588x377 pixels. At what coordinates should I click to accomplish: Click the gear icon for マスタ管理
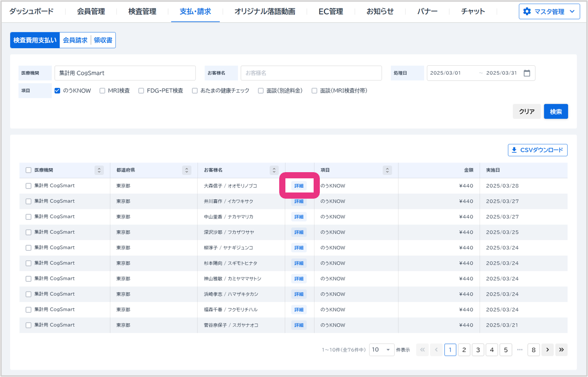[x=527, y=11]
